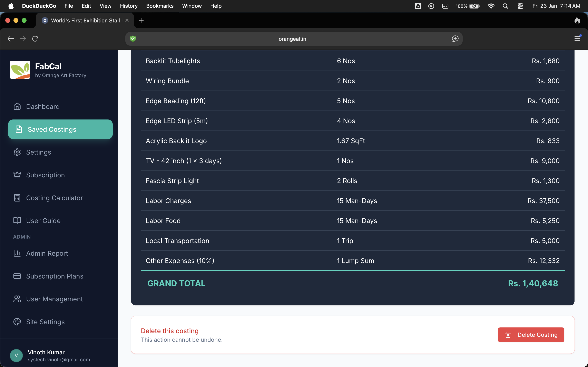Reload the current page
The height and width of the screenshot is (367, 588).
click(35, 39)
